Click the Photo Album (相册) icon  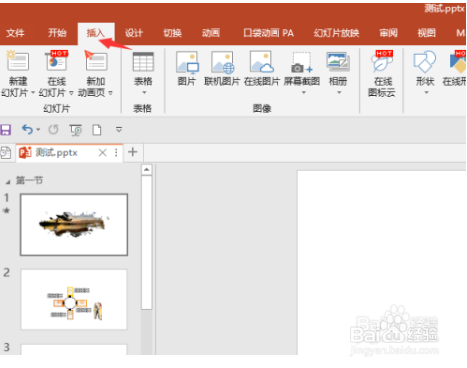coord(338,62)
